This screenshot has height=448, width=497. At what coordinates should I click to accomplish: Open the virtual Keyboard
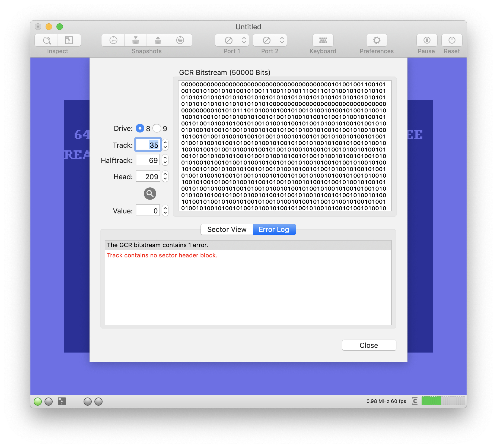pyautogui.click(x=323, y=40)
